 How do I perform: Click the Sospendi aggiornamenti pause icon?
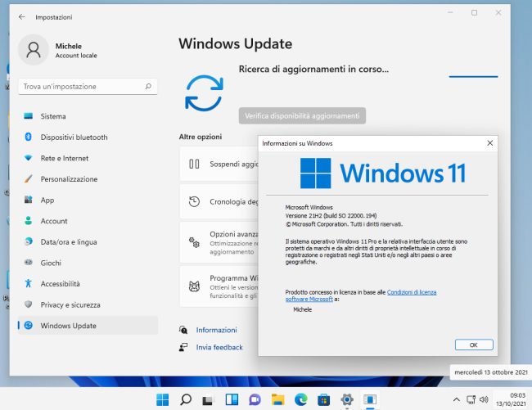[x=194, y=164]
